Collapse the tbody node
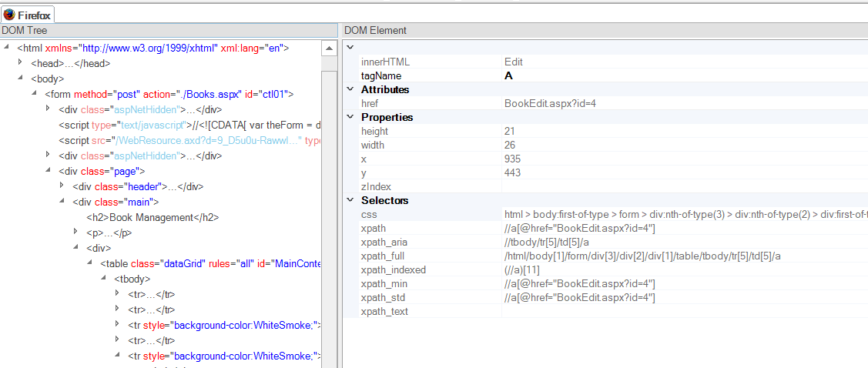Viewport: 868px width, 368px height. coord(103,279)
